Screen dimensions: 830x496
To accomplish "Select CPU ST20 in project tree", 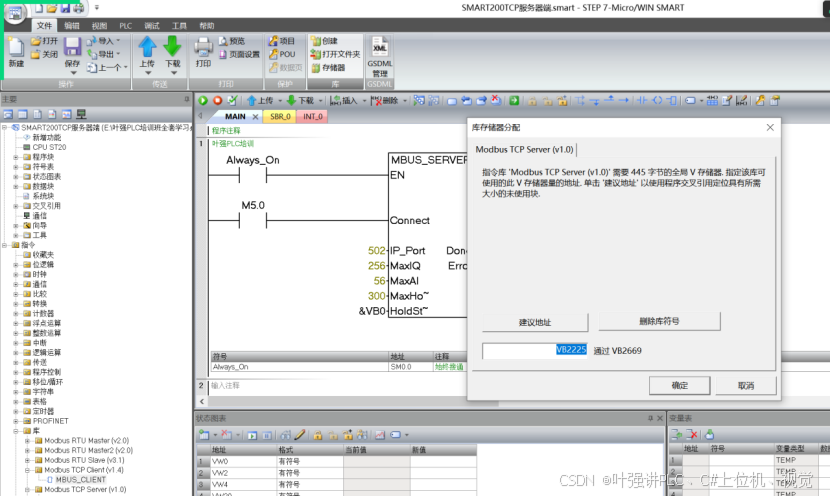I will tap(49, 147).
